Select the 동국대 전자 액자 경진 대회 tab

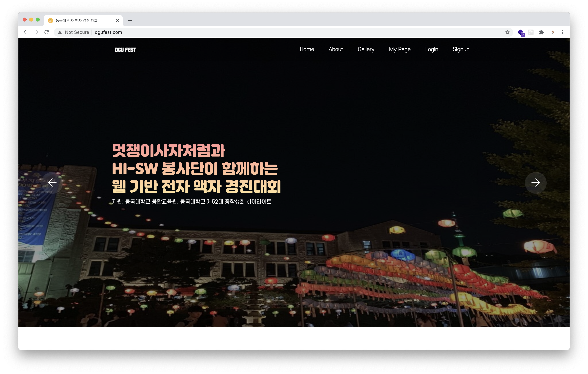pos(77,21)
